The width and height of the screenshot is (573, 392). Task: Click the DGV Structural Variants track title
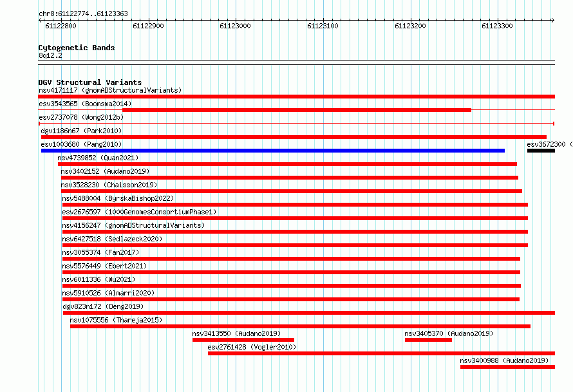(x=90, y=82)
